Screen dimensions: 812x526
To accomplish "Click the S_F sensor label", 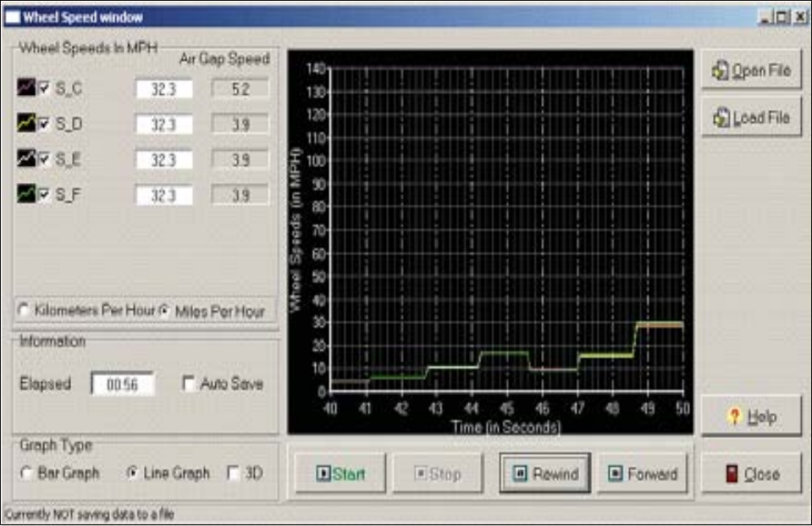I will point(69,194).
